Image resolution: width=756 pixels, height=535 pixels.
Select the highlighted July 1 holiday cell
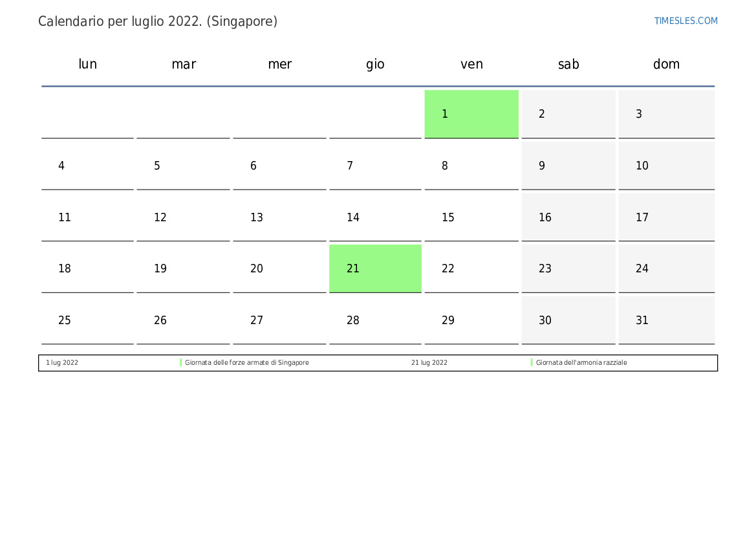471,114
